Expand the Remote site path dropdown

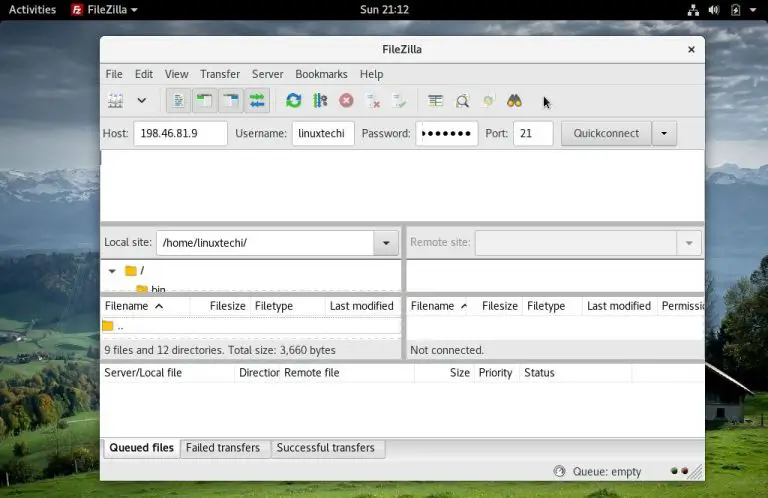click(689, 243)
